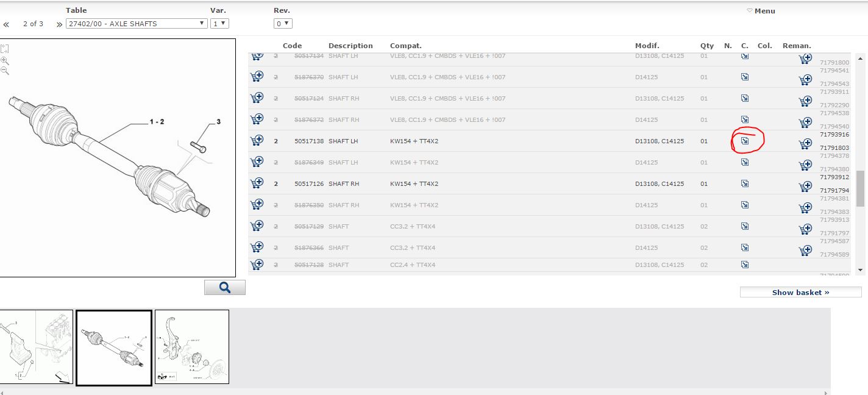
Task: Open the Table dropdown showing AXLE SHAFTS
Action: coord(137,24)
